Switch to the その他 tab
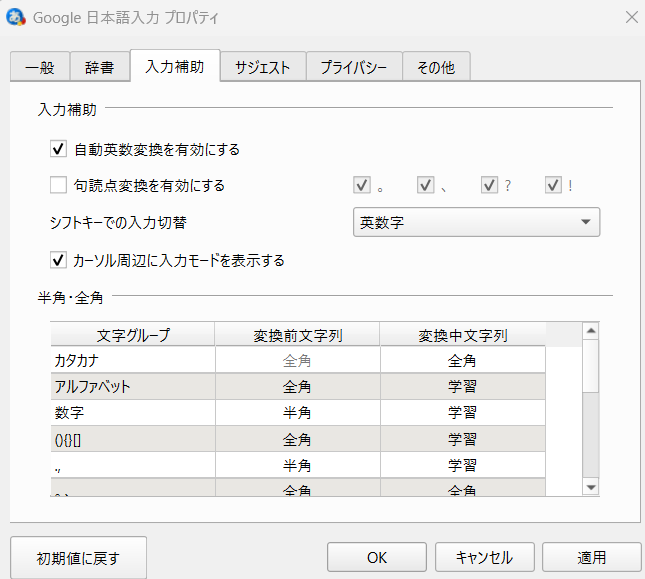645x579 pixels. 436,67
